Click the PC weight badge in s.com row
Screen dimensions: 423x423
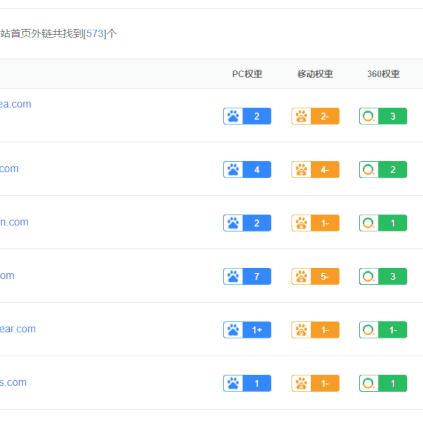247,383
